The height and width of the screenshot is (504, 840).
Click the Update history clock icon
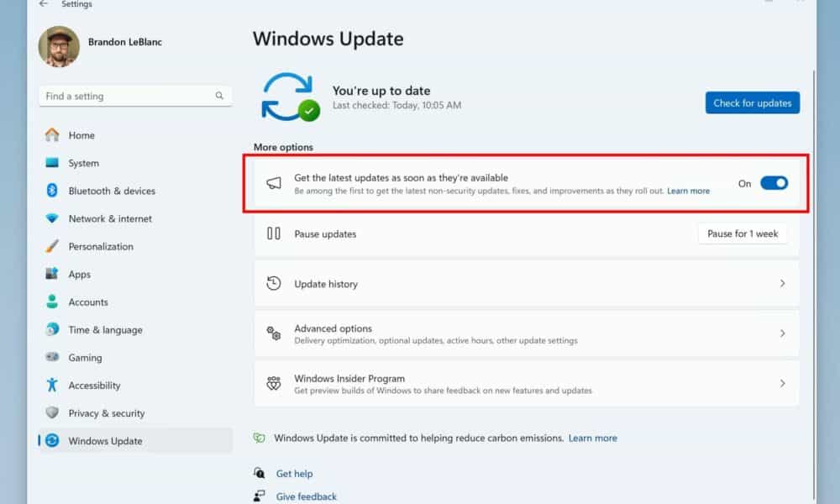point(274,283)
